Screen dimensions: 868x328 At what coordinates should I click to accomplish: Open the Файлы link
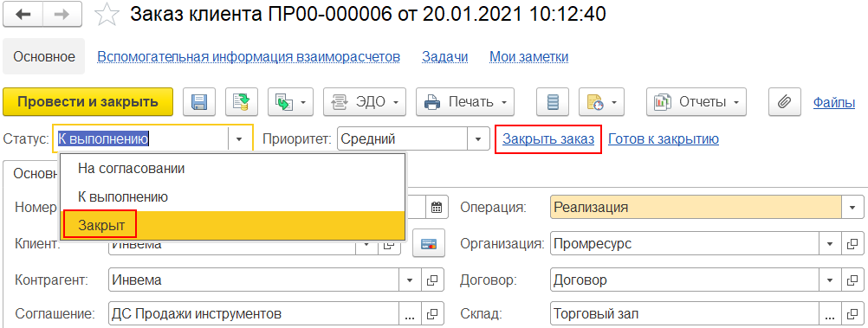click(833, 102)
